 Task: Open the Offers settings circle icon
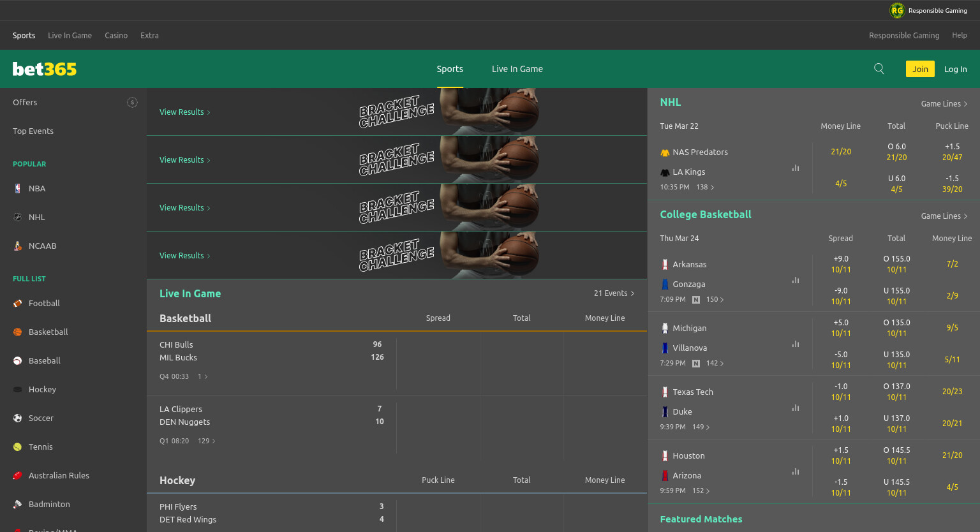pos(132,103)
